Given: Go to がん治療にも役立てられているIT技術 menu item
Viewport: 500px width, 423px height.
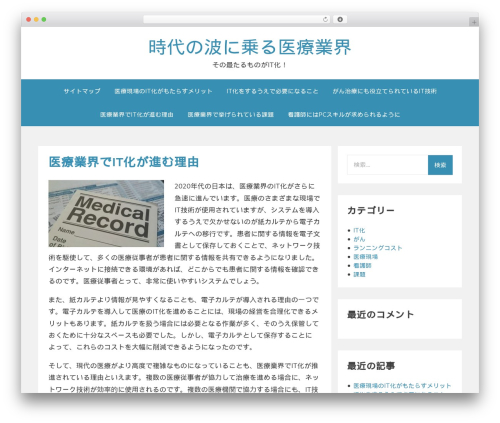Looking at the screenshot, I should click(x=384, y=91).
